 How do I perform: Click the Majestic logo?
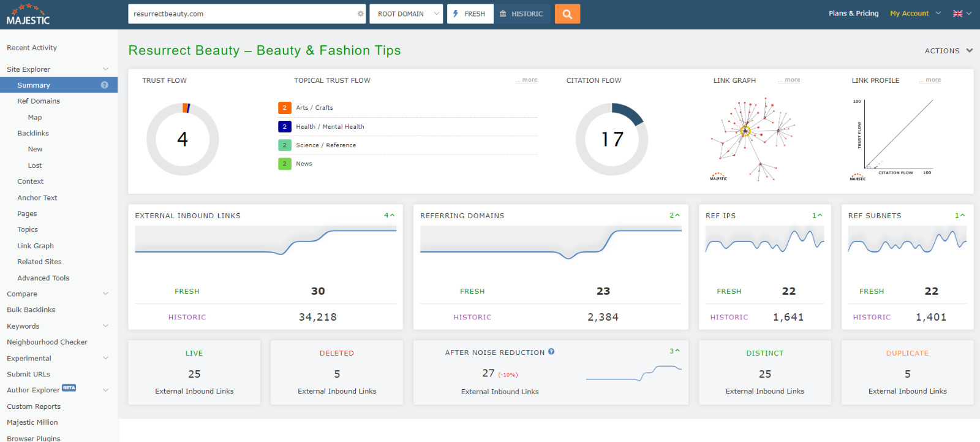28,14
